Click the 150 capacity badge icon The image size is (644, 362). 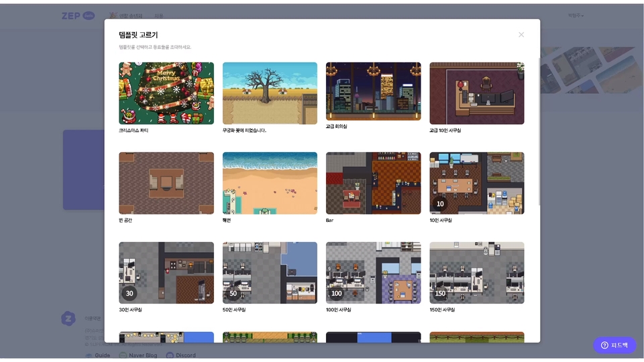440,293
